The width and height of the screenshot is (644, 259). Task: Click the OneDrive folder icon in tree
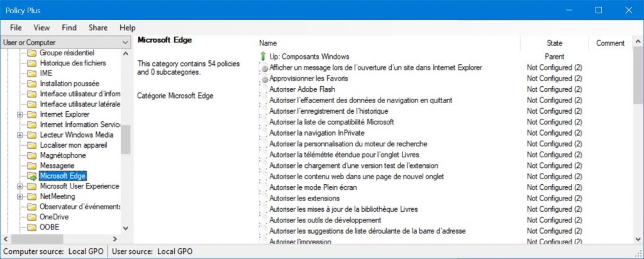coord(32,217)
